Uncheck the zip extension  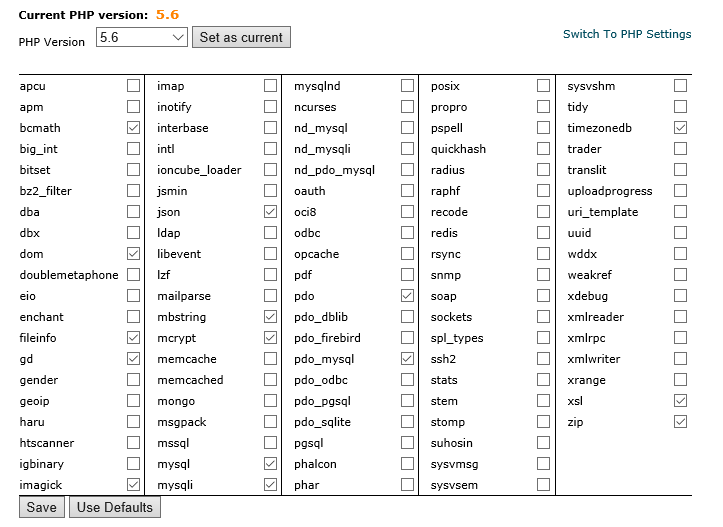(680, 422)
